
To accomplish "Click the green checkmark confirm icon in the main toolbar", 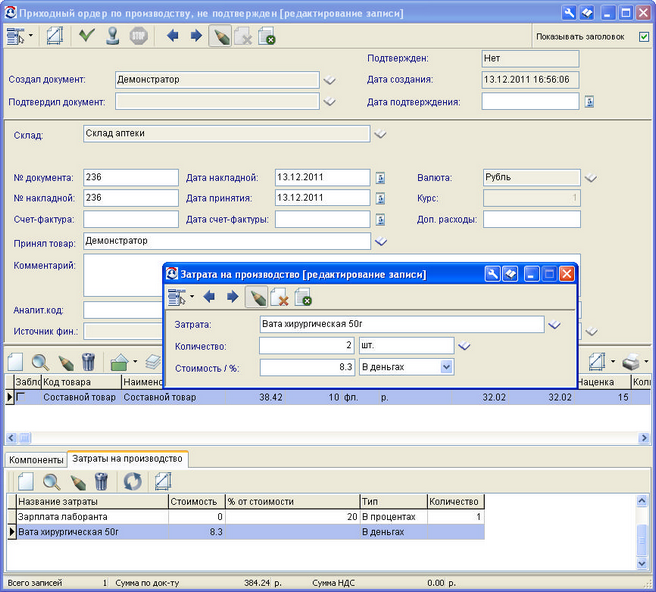I will coord(87,36).
